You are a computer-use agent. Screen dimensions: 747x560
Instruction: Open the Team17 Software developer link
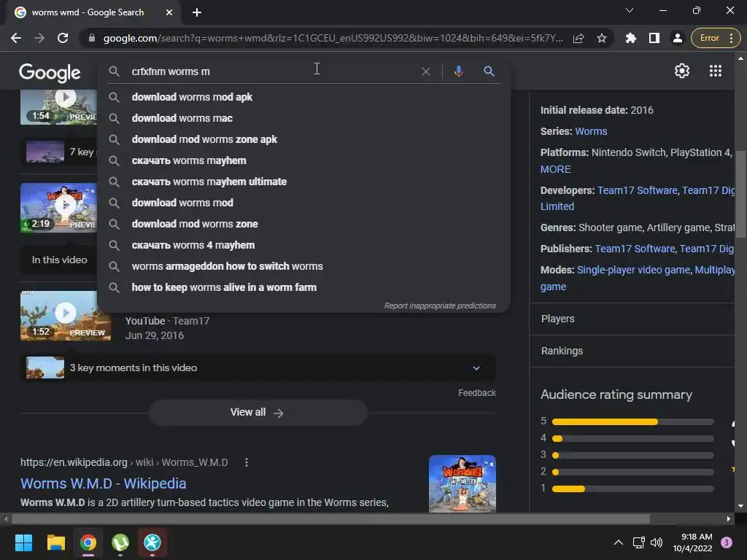[637, 190]
